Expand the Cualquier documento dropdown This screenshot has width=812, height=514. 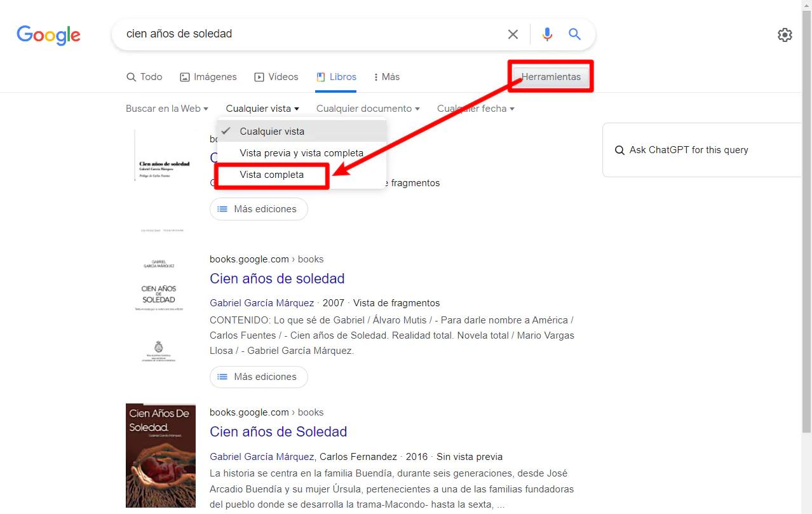coord(367,109)
